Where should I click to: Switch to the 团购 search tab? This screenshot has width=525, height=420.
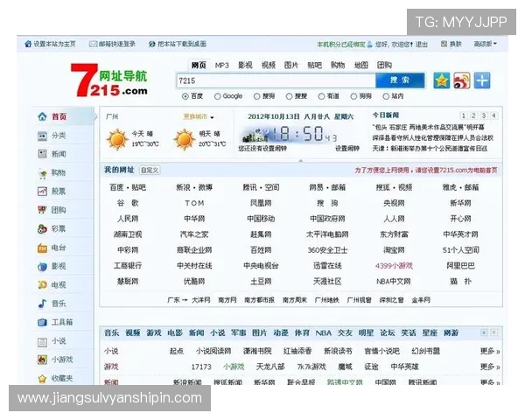(384, 65)
